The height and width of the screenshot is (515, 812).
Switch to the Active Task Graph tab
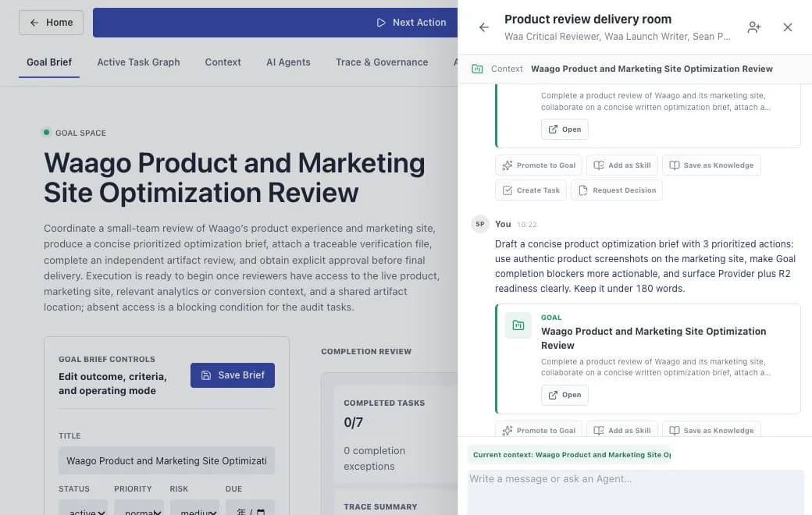tap(138, 62)
